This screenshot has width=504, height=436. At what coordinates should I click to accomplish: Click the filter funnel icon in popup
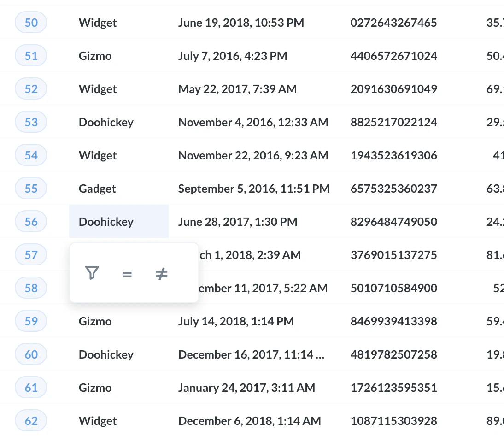coord(92,273)
